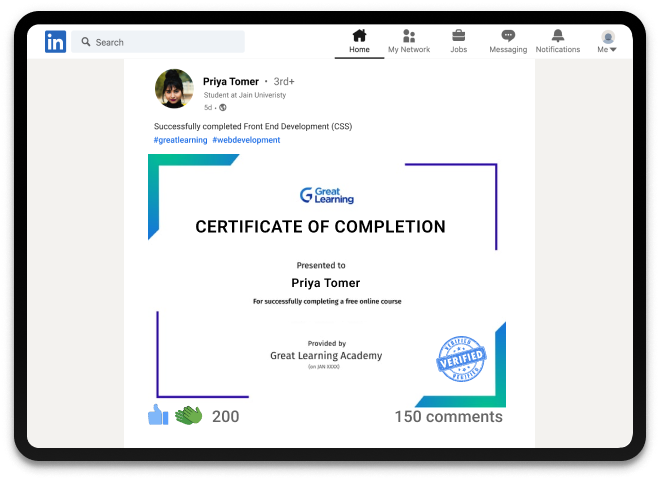Open the Messaging tab

508,41
